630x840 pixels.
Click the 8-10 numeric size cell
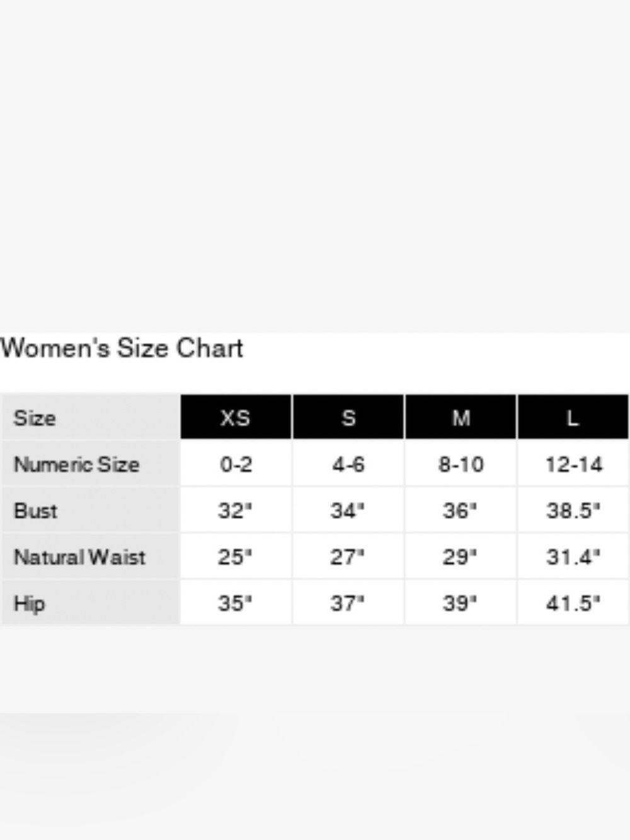pos(461,464)
